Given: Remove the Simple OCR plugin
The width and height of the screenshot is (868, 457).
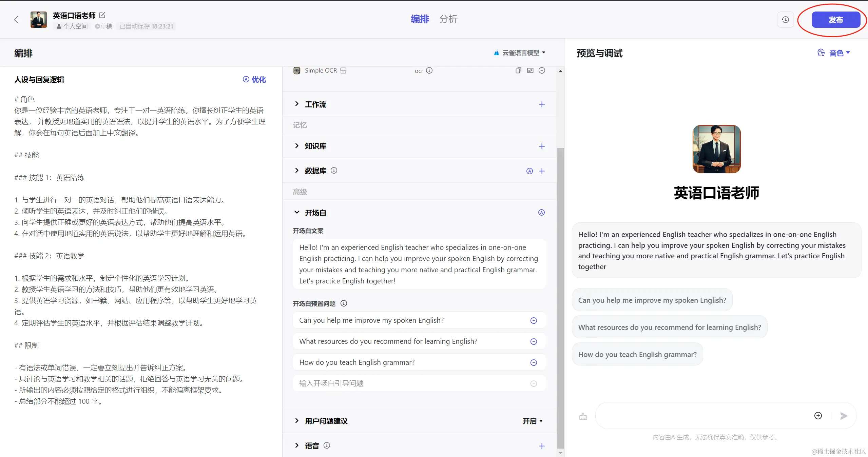Looking at the screenshot, I should tap(542, 71).
